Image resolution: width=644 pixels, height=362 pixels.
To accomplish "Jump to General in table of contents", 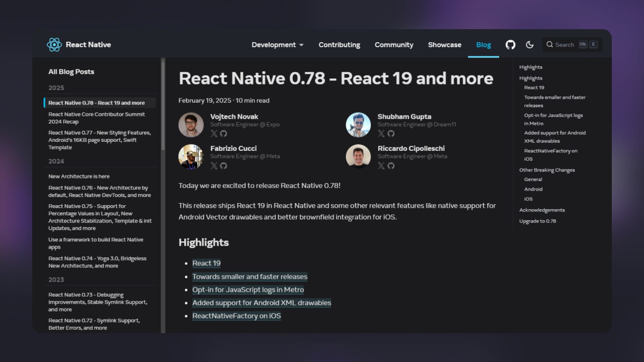I will coord(533,179).
